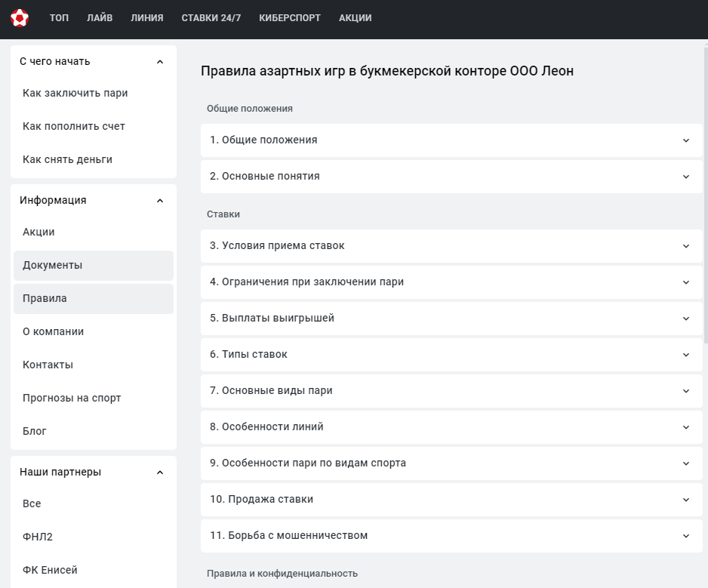Click the page vertical scrollbar
This screenshot has width=708, height=588.
706,194
